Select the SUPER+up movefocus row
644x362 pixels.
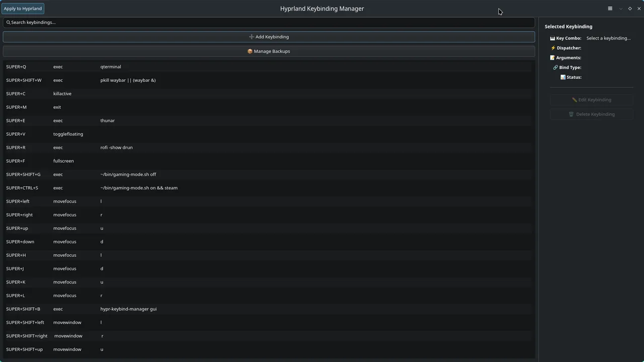click(268, 228)
